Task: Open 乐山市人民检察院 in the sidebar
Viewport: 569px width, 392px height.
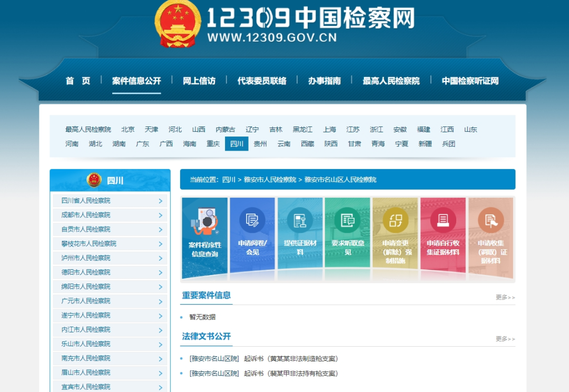Action: coord(110,344)
